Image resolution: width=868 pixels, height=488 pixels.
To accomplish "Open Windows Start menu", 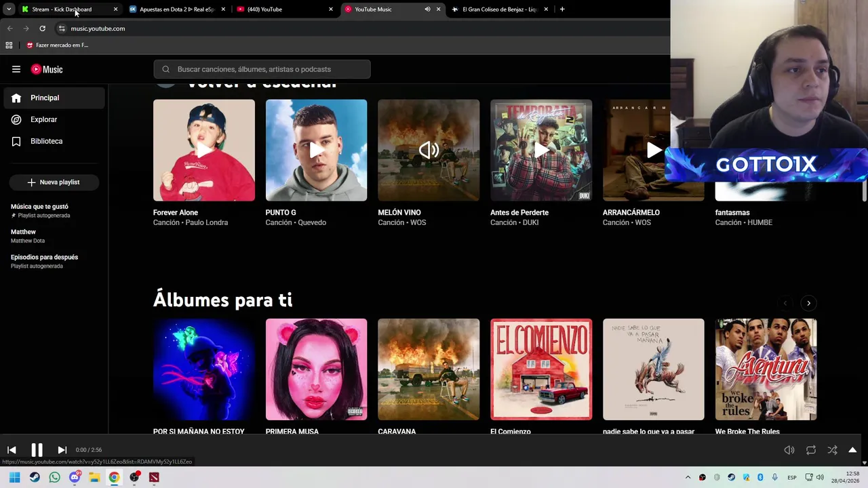I will 14,477.
